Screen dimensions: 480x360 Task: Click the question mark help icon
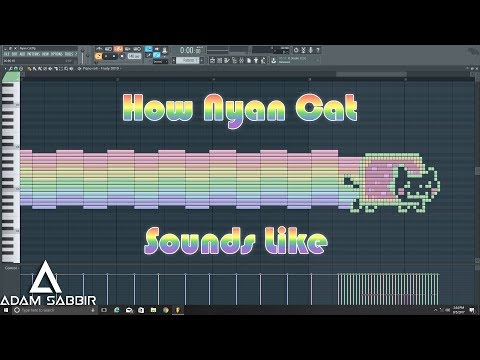point(318,50)
